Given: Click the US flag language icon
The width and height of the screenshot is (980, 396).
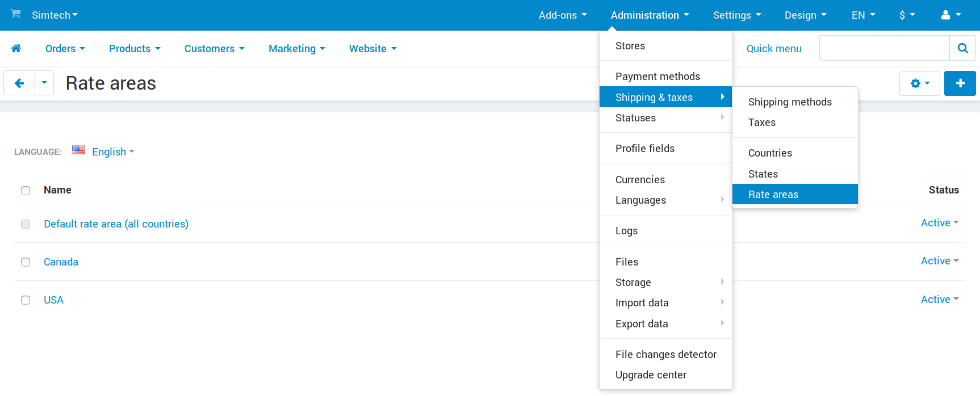Looking at the screenshot, I should pos(78,150).
